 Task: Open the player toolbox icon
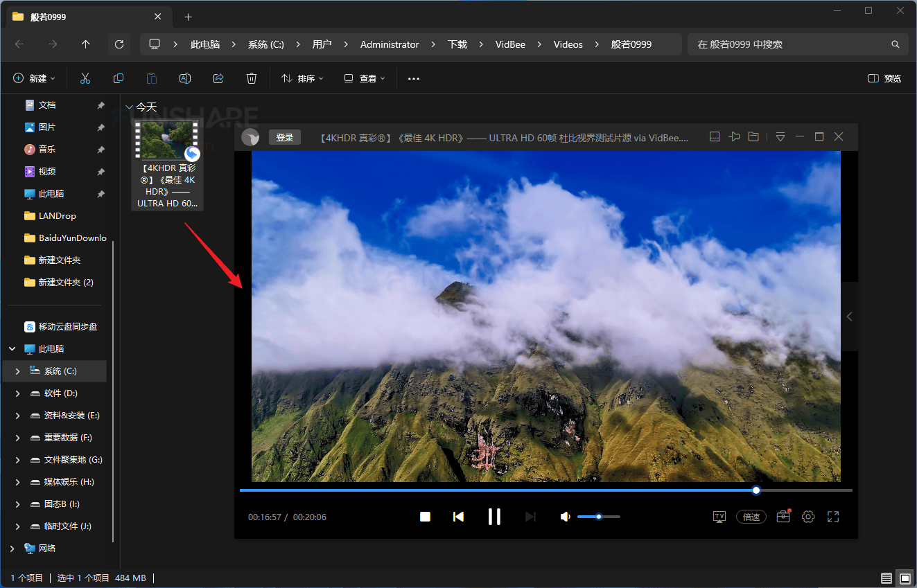783,517
